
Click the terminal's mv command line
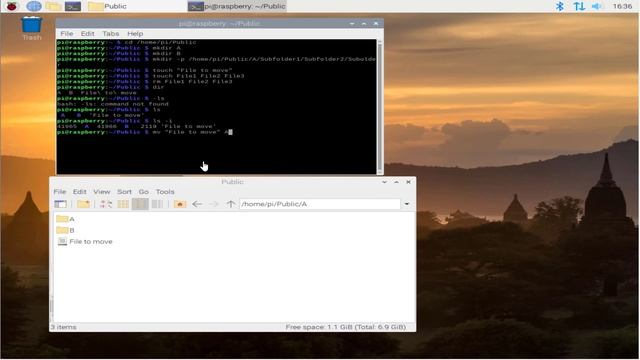coord(145,132)
